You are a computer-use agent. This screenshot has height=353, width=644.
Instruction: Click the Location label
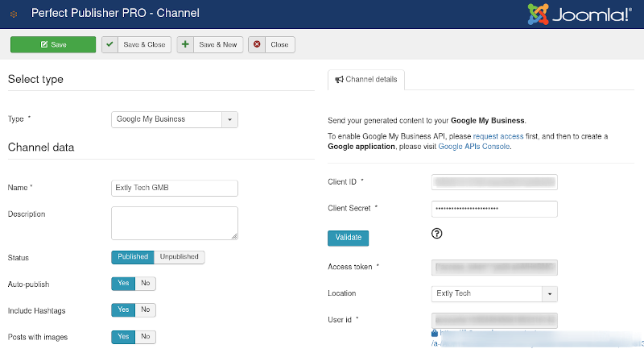(341, 293)
